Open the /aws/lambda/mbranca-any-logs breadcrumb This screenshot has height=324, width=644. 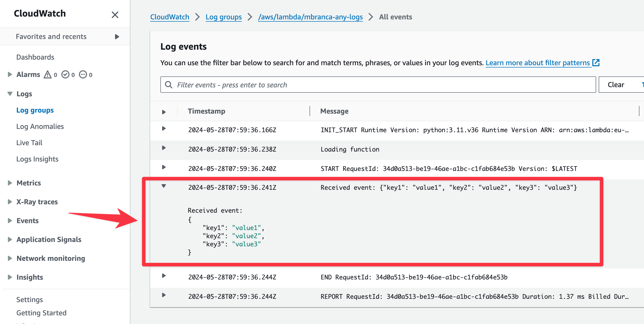(x=310, y=17)
